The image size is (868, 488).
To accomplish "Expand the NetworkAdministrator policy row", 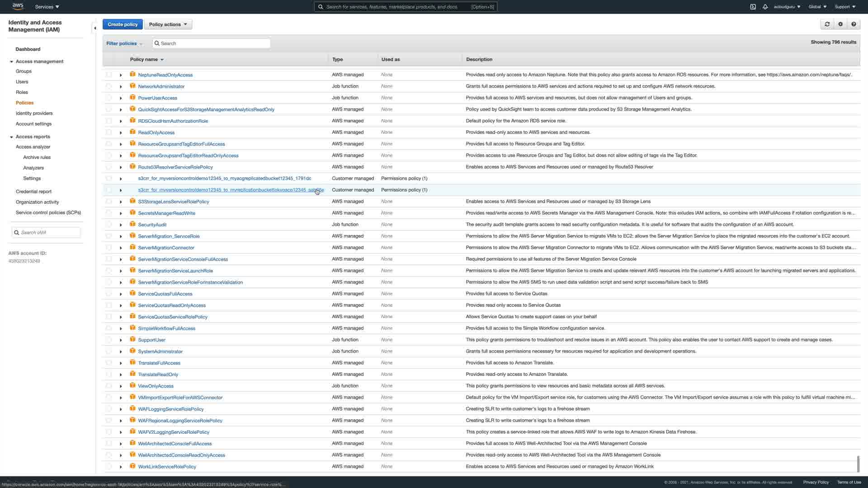I will point(121,86).
